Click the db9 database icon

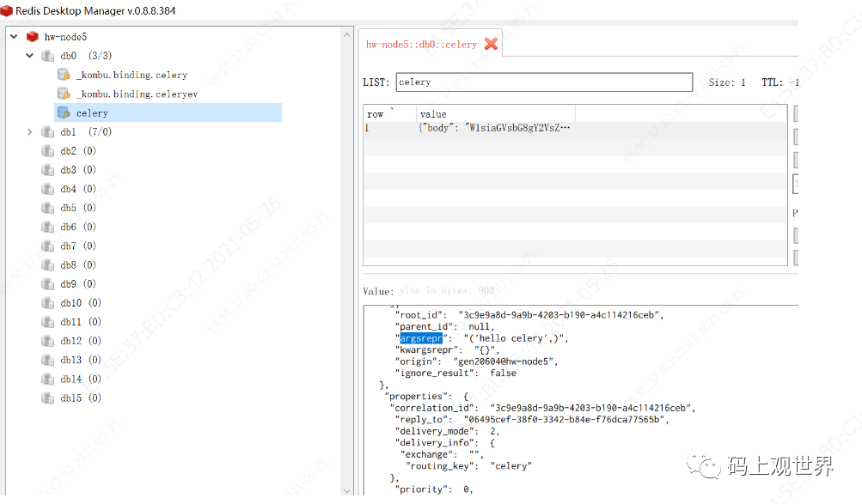(48, 284)
